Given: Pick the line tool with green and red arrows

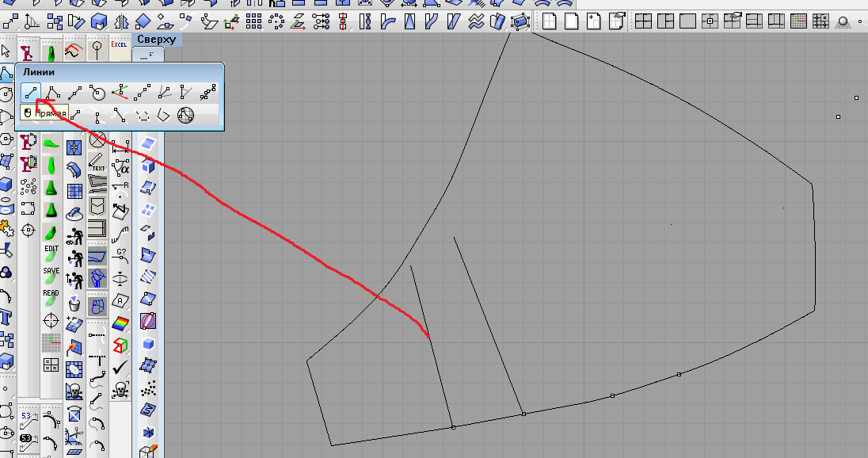Looking at the screenshot, I should 120,93.
